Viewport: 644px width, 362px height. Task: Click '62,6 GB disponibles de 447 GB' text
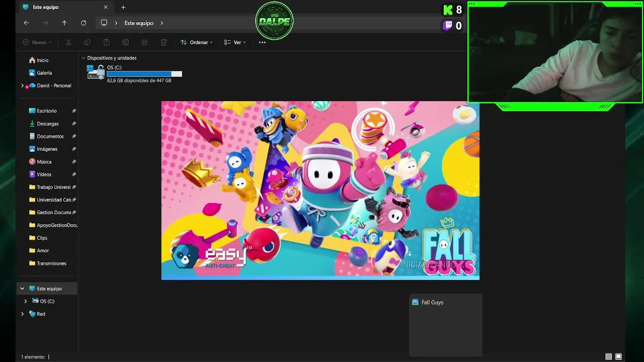tap(139, 80)
